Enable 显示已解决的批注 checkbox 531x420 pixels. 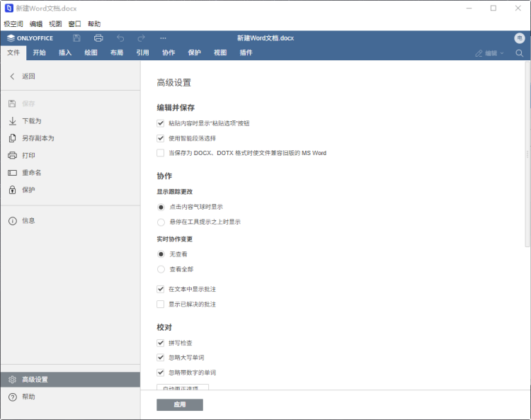tap(161, 305)
